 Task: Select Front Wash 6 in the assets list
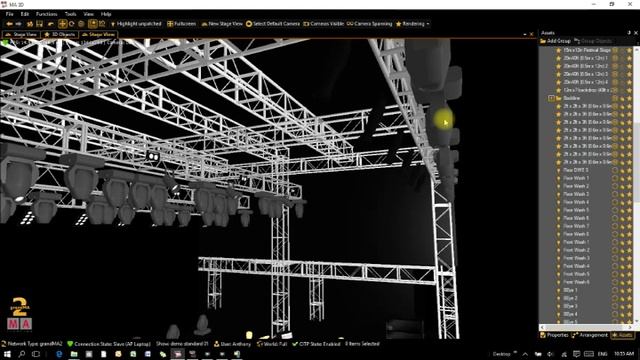[x=576, y=282]
